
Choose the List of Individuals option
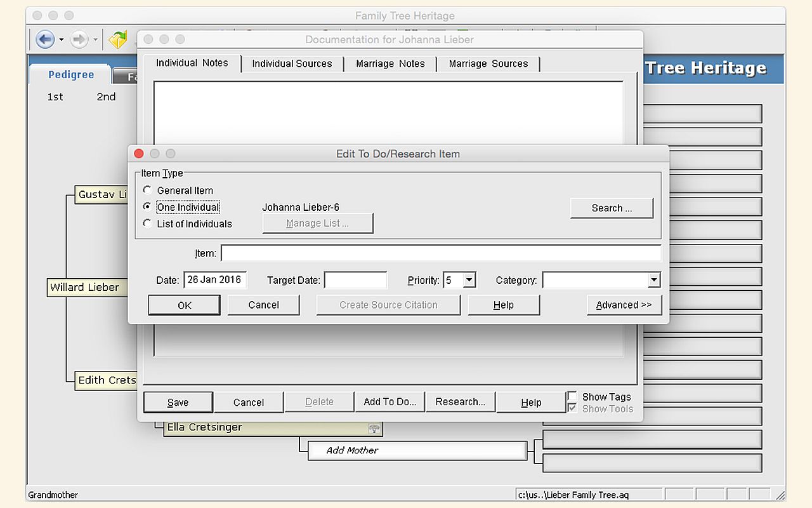coord(148,224)
